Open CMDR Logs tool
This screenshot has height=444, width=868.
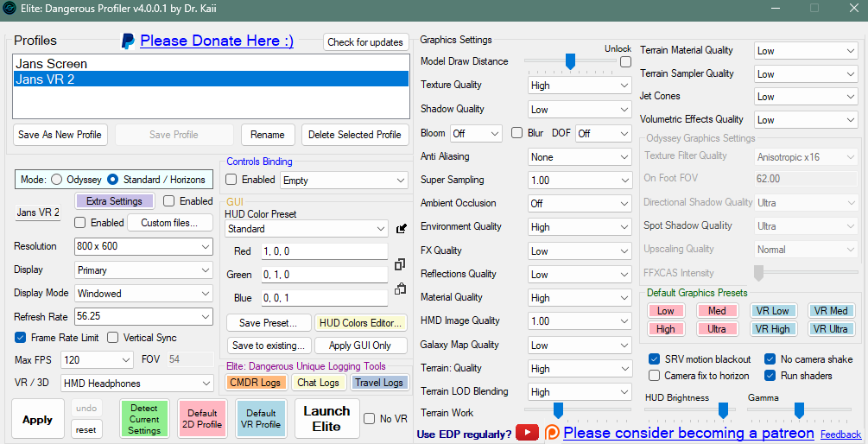pyautogui.click(x=255, y=383)
